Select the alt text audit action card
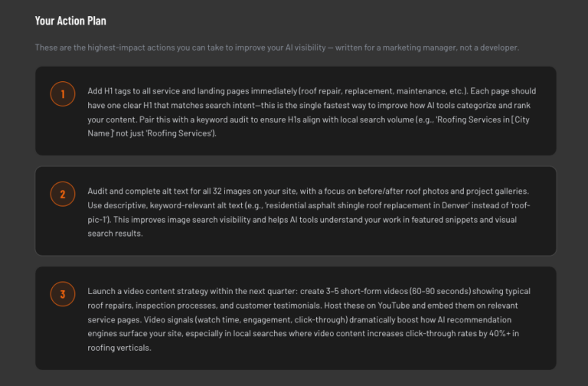588x386 pixels. click(296, 211)
